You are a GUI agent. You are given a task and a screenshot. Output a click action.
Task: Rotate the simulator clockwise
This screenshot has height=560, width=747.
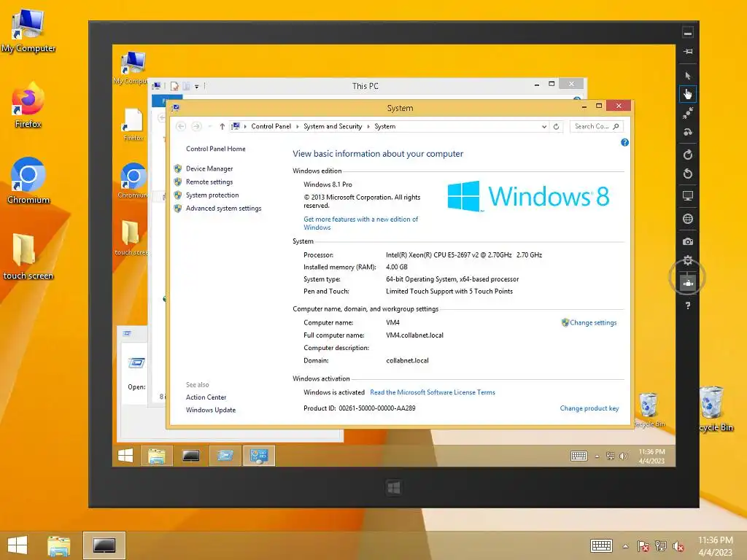[x=687, y=155]
